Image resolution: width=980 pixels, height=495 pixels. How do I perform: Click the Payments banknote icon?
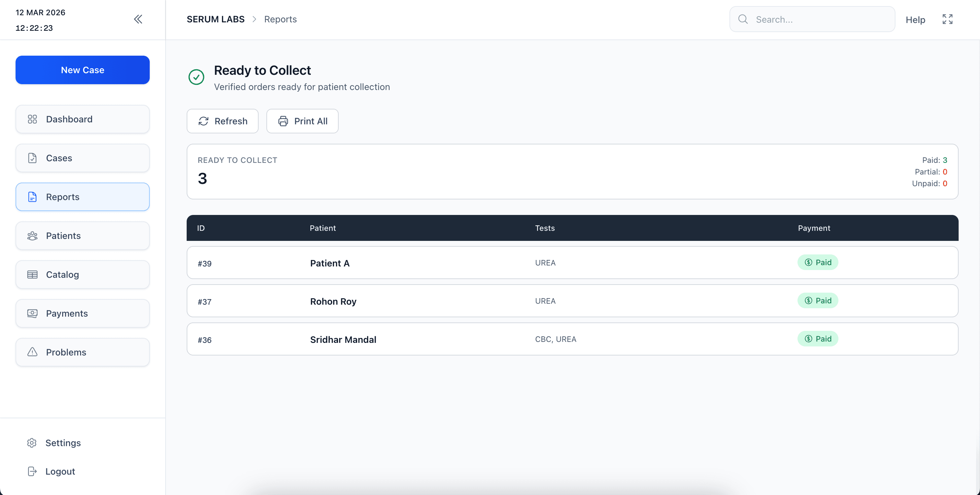(x=32, y=313)
